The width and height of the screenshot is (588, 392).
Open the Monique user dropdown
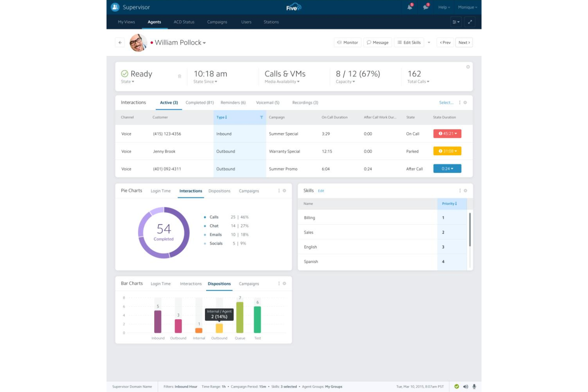pyautogui.click(x=468, y=7)
